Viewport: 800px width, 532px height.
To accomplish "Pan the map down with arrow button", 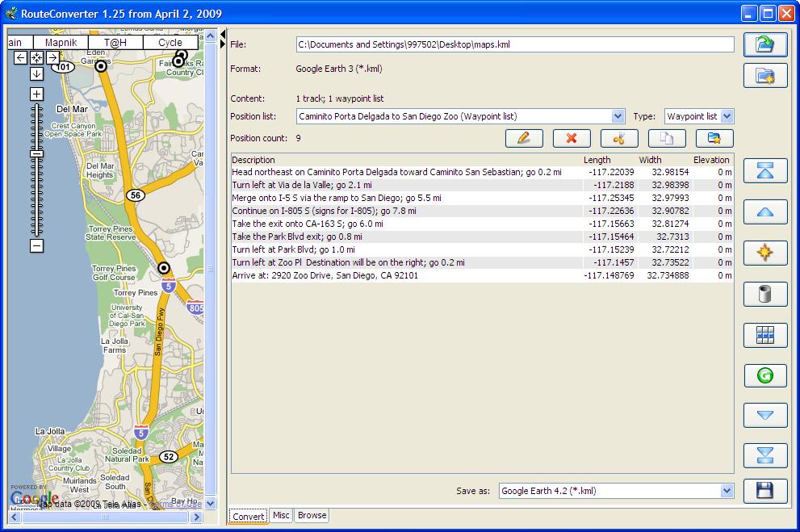I will coord(37,74).
